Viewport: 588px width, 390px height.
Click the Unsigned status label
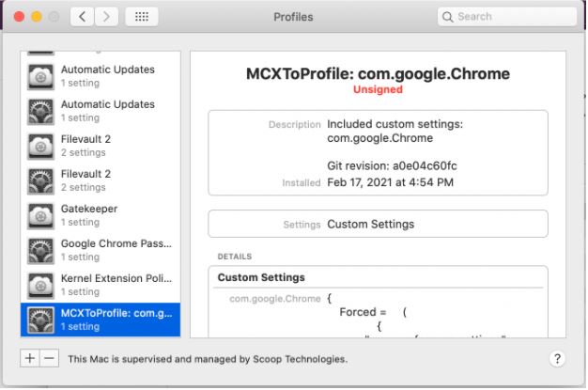pyautogui.click(x=378, y=90)
